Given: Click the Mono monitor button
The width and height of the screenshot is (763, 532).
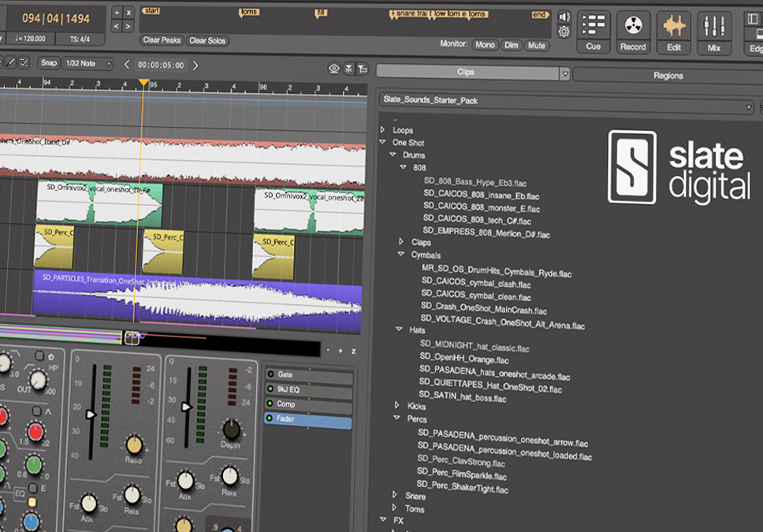Looking at the screenshot, I should (x=485, y=46).
